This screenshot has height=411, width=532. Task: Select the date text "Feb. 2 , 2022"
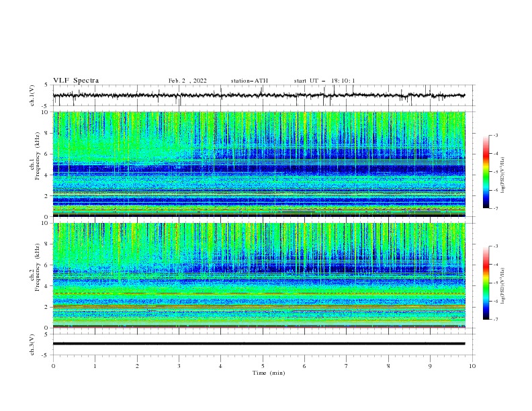coord(187,81)
